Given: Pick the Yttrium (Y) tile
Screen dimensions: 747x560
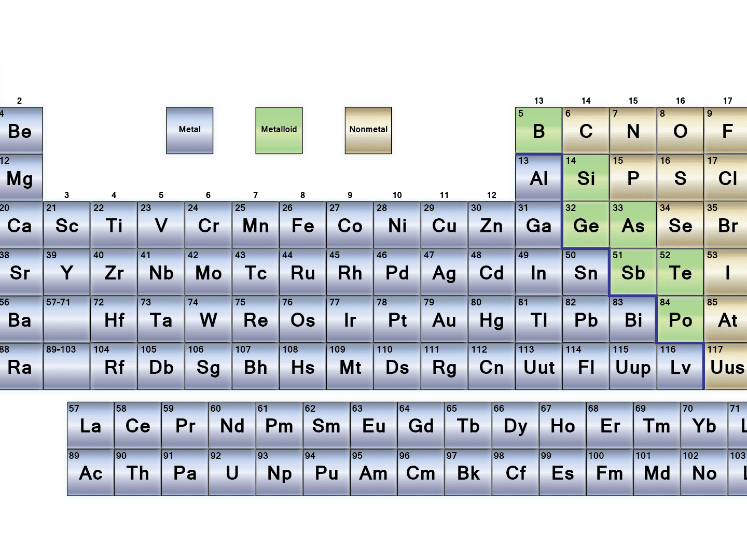Looking at the screenshot, I should click(66, 272).
